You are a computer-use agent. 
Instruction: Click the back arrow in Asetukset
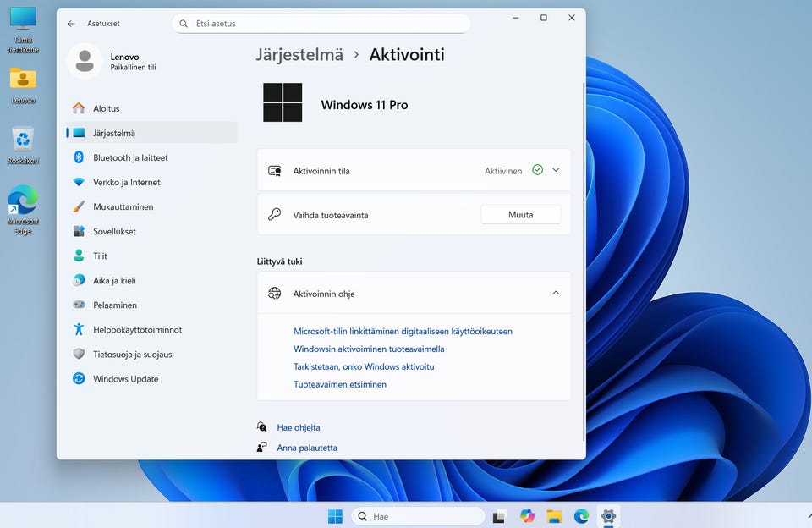click(x=71, y=24)
